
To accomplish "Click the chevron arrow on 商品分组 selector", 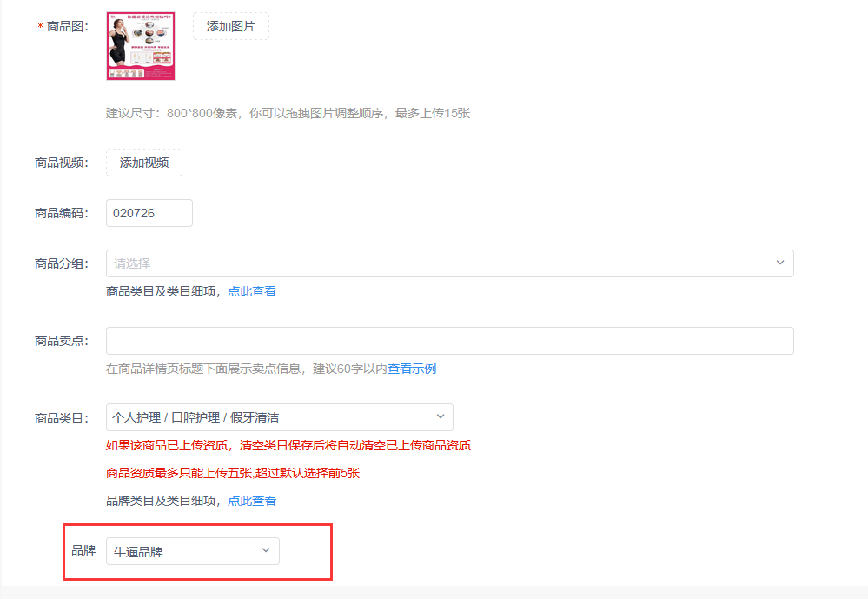I will coord(779,263).
